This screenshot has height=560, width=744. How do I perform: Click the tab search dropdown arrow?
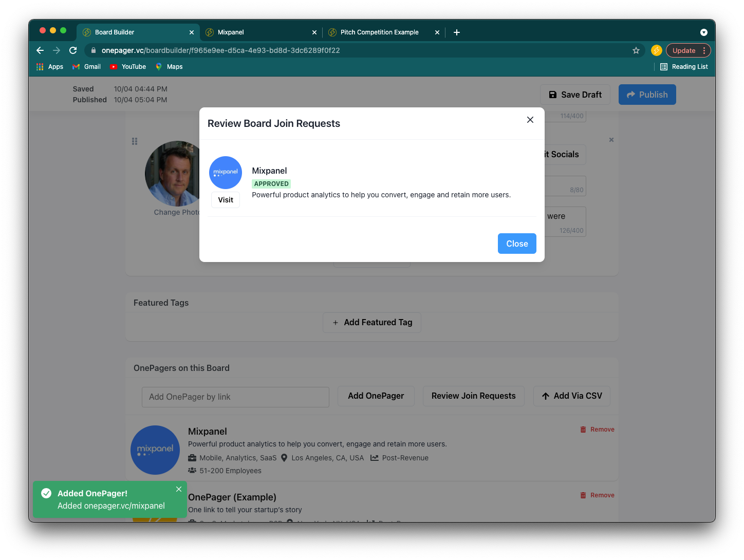pos(704,32)
